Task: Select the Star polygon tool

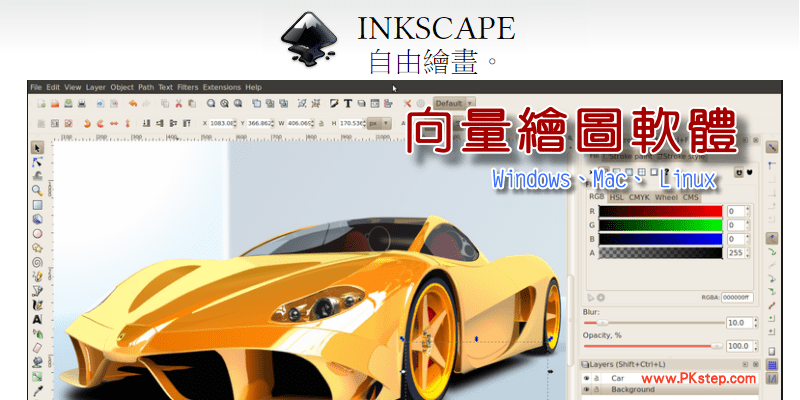Action: 37,248
